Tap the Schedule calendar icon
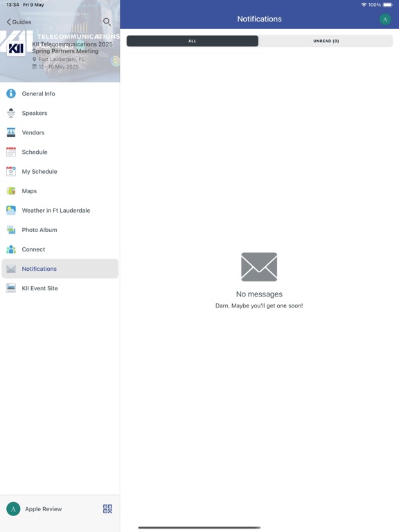This screenshot has width=399, height=532. pyautogui.click(x=11, y=152)
